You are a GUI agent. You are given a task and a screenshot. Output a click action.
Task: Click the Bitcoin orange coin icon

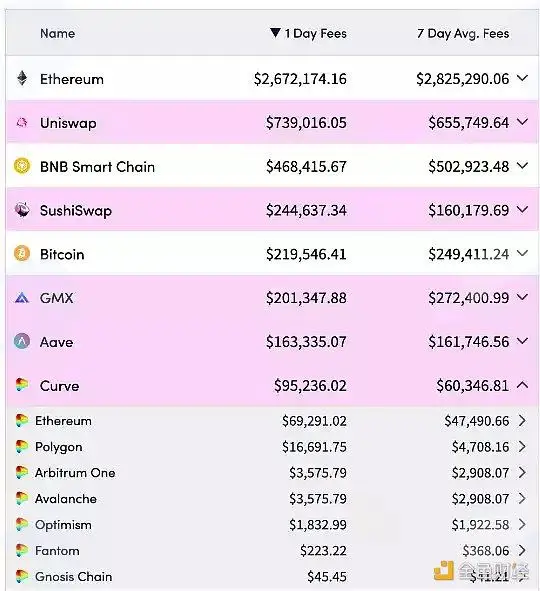22,254
